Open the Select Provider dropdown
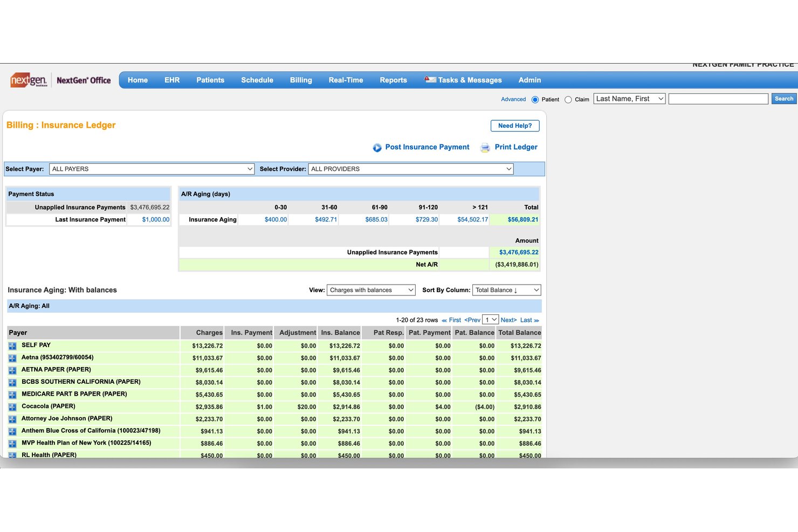Image resolution: width=798 pixels, height=532 pixels. [x=411, y=169]
